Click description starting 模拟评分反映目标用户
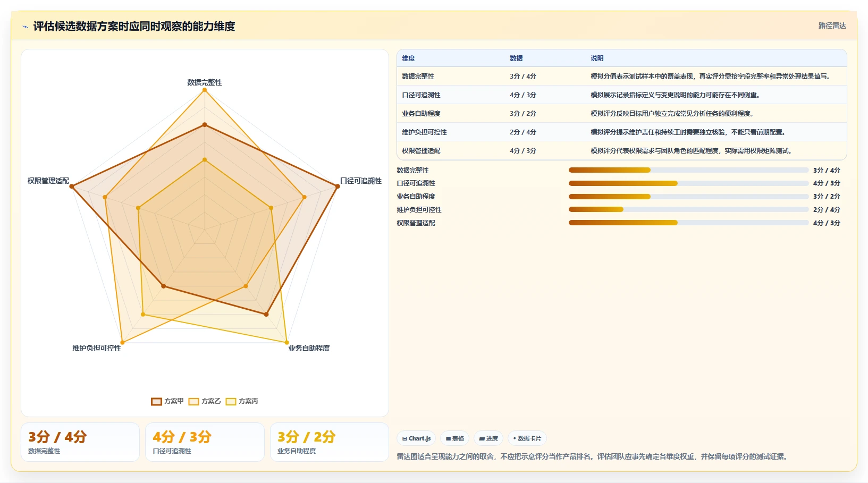 coord(672,114)
